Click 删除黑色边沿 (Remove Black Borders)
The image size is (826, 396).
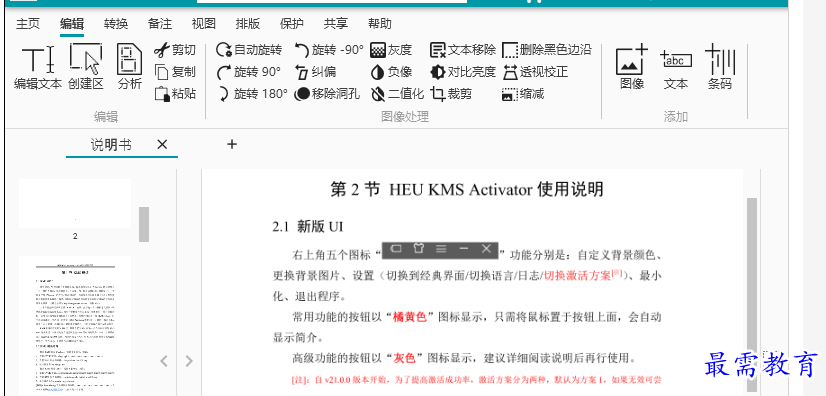(x=547, y=50)
